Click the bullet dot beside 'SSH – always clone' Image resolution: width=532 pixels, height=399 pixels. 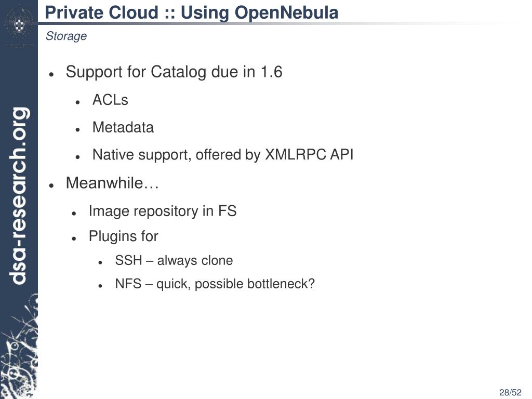(x=100, y=263)
